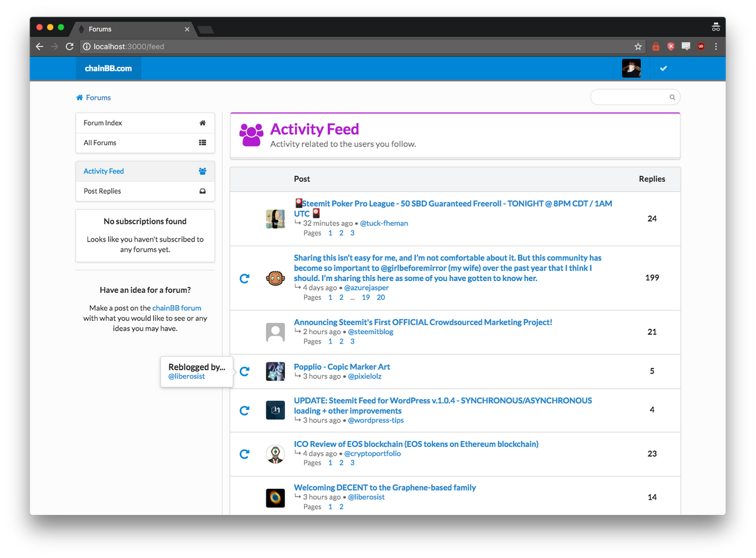Click the checkmark icon in the header

pos(663,68)
